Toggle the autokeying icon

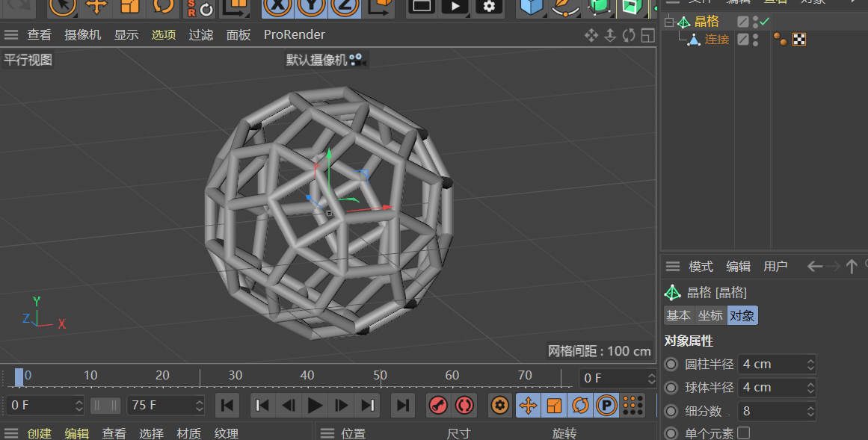click(x=464, y=406)
